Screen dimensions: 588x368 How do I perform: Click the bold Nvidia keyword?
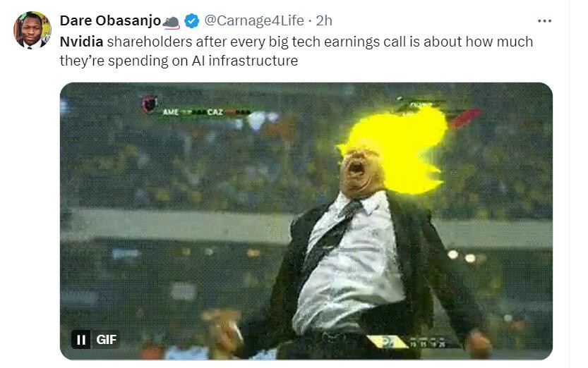[x=81, y=42]
